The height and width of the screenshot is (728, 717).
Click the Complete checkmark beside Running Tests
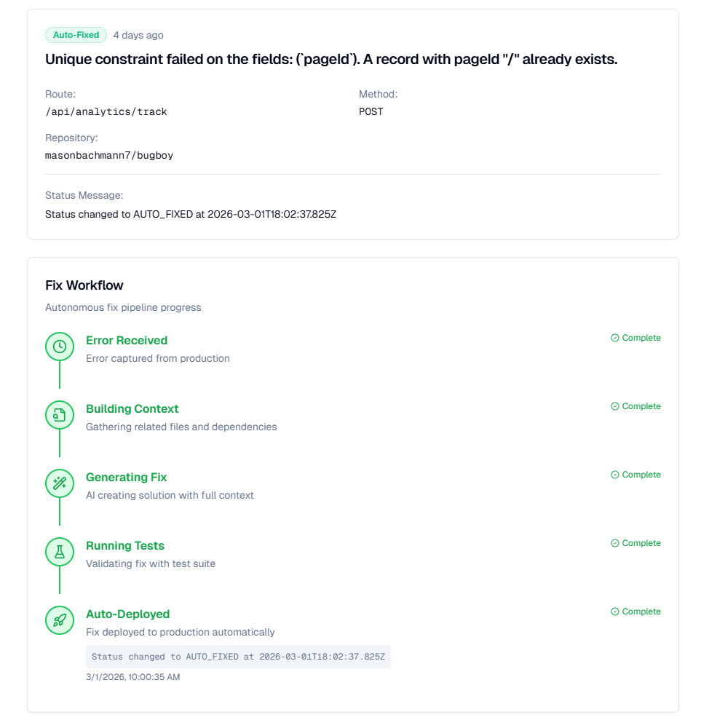(x=615, y=543)
